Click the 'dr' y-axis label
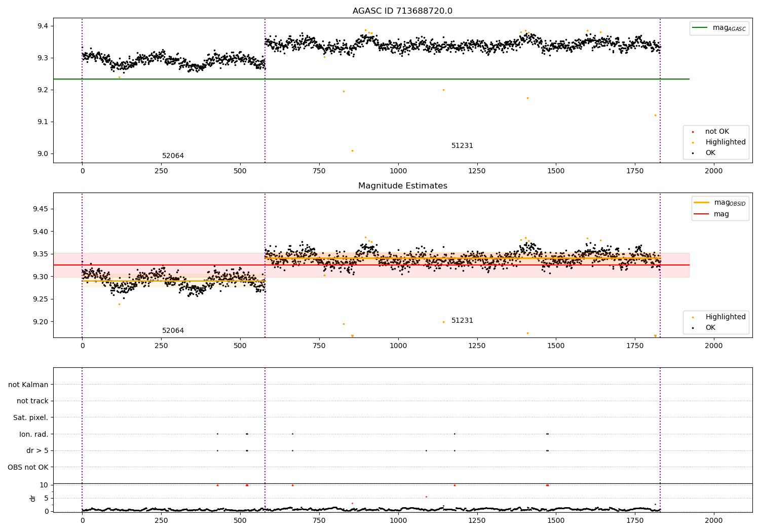Screen dimensions: 760x532 [33, 498]
